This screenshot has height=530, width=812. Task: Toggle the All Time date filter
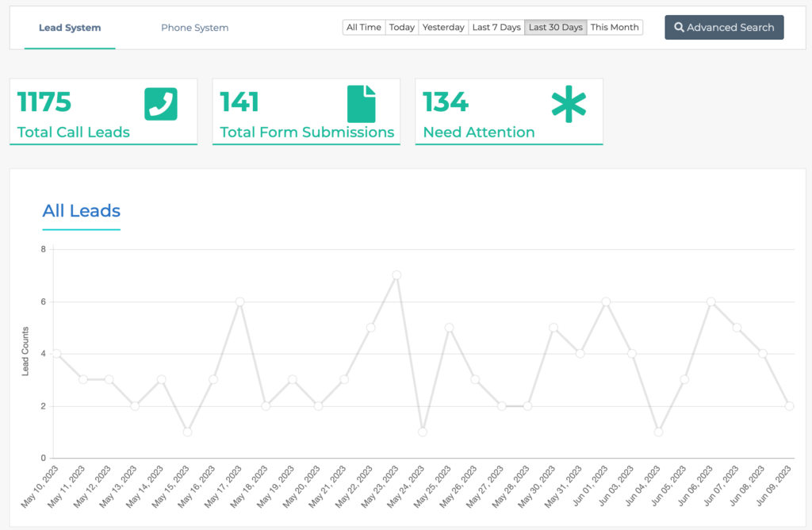[362, 26]
